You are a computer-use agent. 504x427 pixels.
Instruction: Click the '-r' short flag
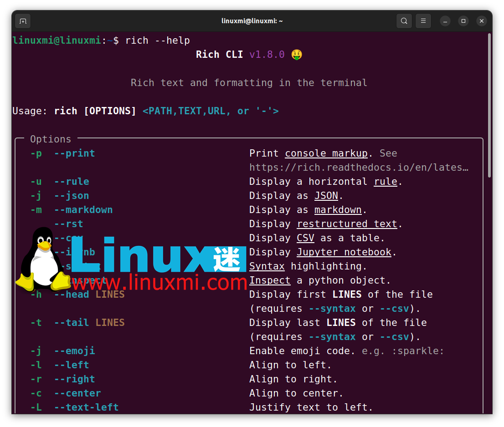tap(36, 379)
